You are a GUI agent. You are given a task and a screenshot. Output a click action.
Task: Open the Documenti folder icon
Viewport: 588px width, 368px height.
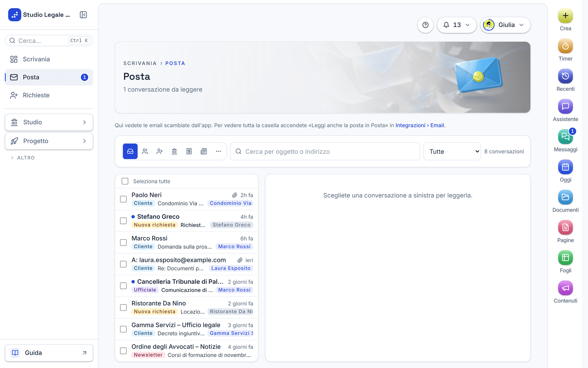pos(565,197)
